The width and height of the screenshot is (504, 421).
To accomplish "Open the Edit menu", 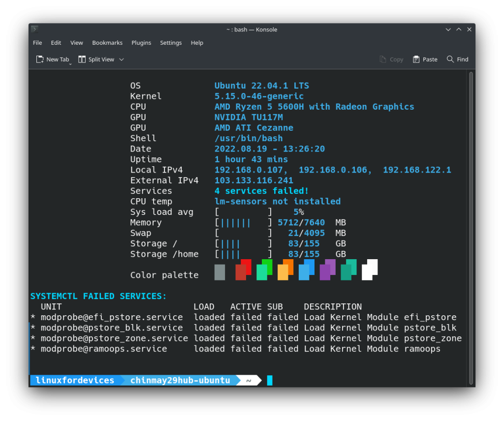I will coord(56,43).
